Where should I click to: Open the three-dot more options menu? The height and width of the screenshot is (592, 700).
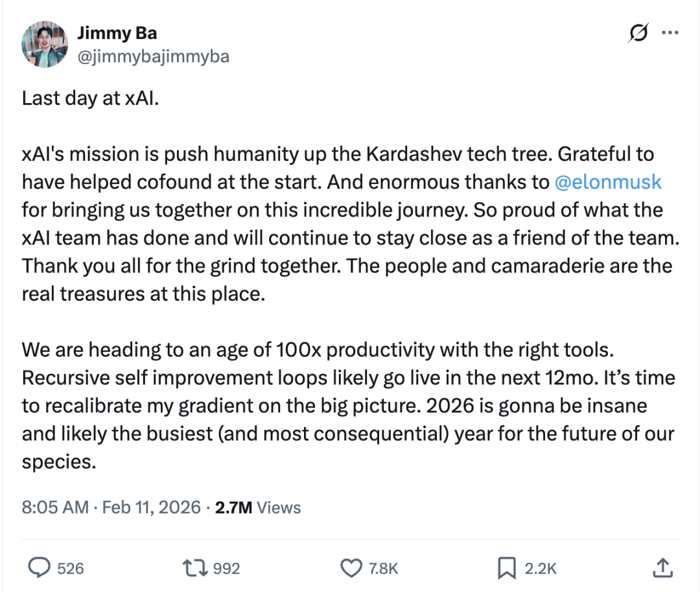(x=669, y=33)
